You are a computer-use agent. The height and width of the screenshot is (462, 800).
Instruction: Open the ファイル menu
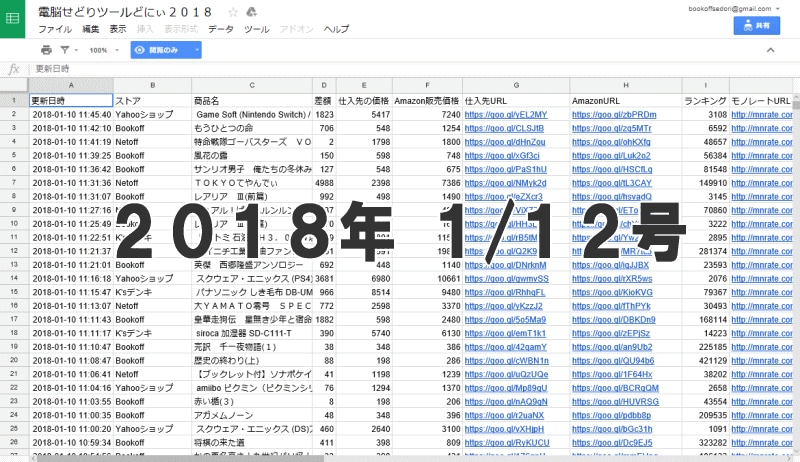click(55, 29)
